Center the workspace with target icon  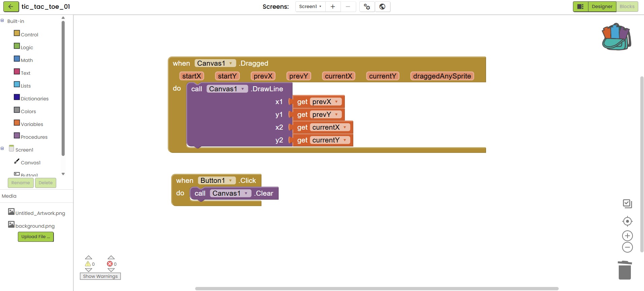point(627,221)
